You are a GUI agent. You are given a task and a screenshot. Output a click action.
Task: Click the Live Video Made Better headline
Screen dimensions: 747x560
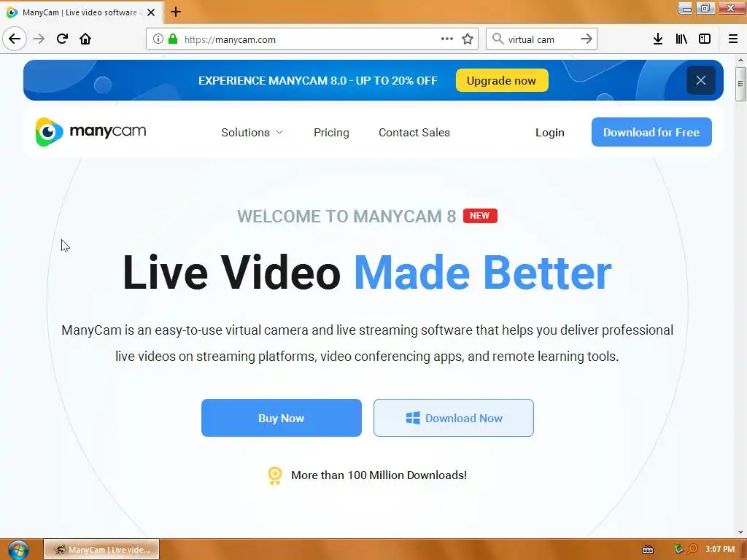pyautogui.click(x=367, y=273)
